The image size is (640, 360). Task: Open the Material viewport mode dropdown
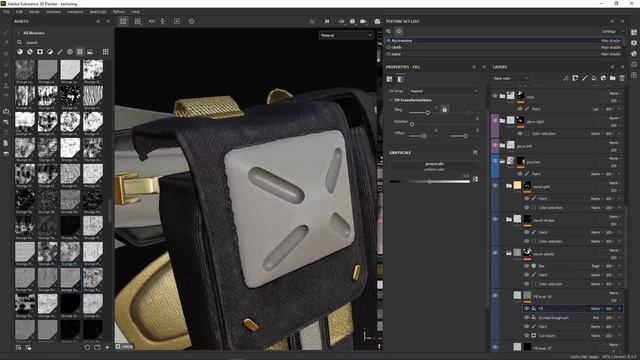coord(346,36)
